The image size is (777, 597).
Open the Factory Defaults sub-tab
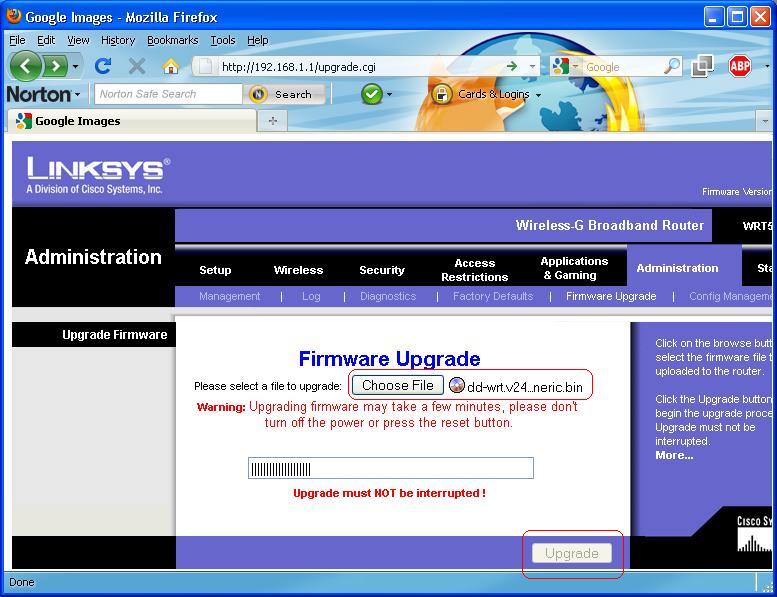click(x=493, y=296)
